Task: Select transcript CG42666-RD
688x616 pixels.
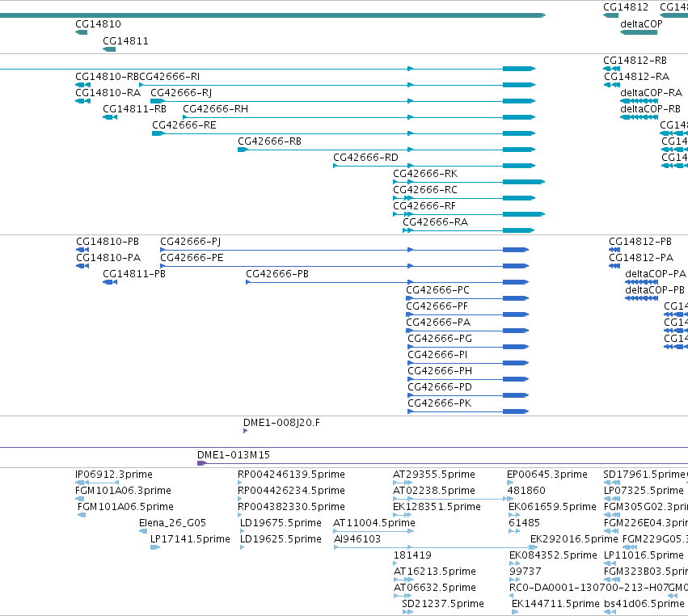Action: pyautogui.click(x=365, y=158)
